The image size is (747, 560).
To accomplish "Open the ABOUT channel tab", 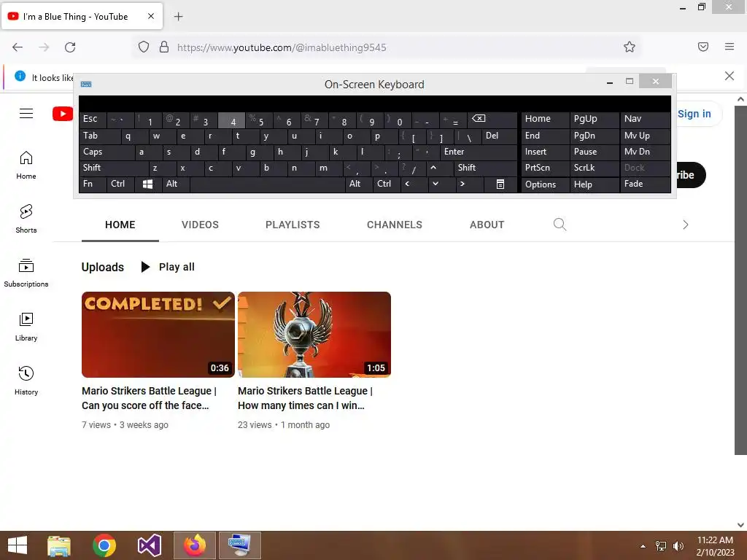I will (x=487, y=225).
